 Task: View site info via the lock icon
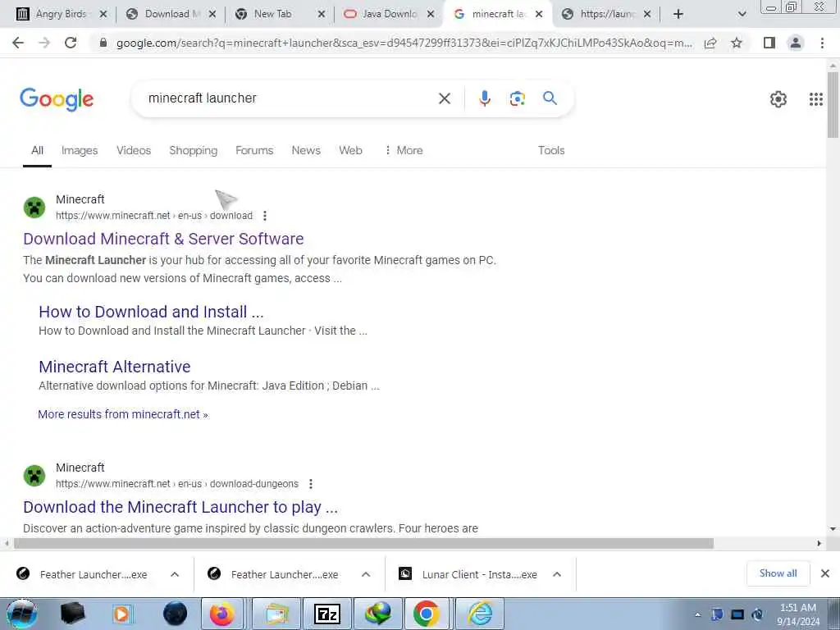(x=103, y=43)
